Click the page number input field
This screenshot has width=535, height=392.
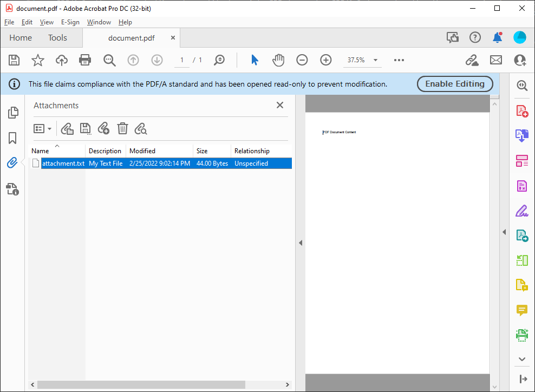[182, 60]
